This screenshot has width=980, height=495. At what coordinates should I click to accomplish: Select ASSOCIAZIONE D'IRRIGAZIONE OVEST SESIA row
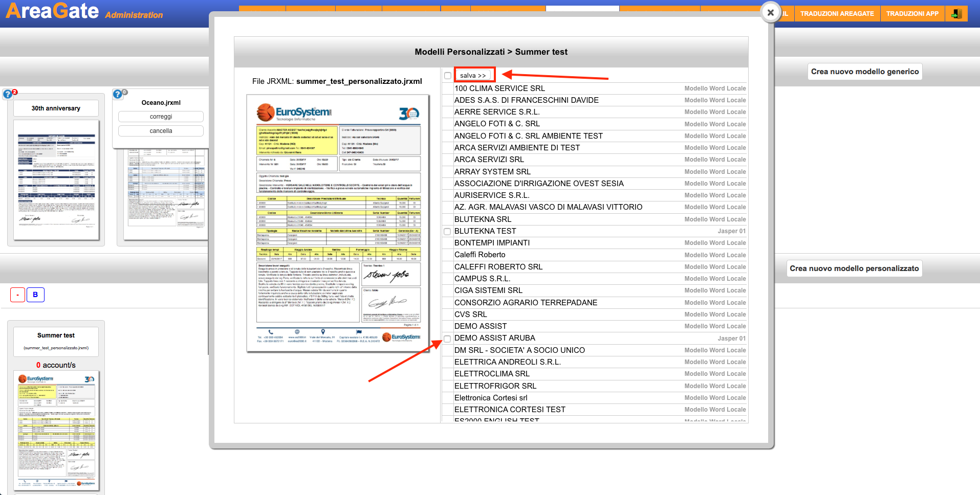click(x=594, y=184)
